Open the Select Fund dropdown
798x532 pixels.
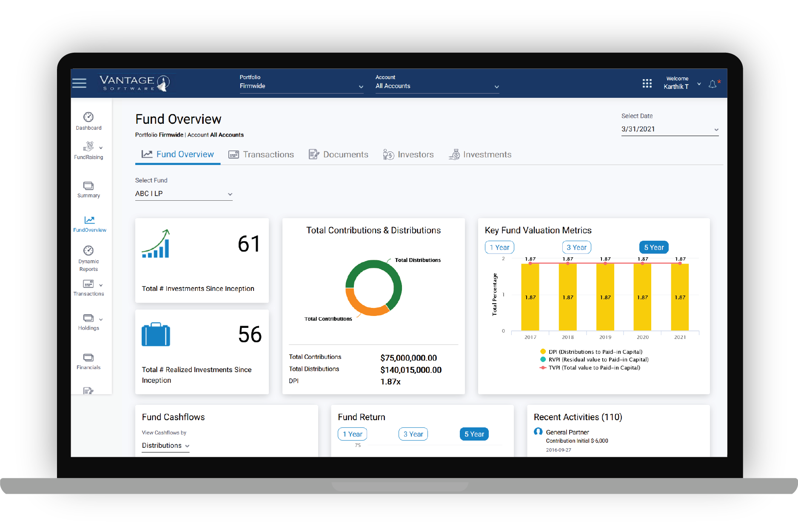point(183,193)
